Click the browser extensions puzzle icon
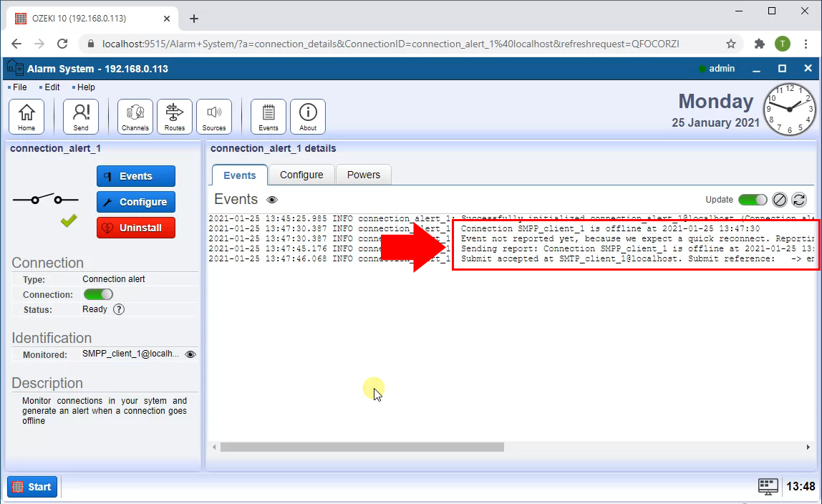 pos(759,44)
